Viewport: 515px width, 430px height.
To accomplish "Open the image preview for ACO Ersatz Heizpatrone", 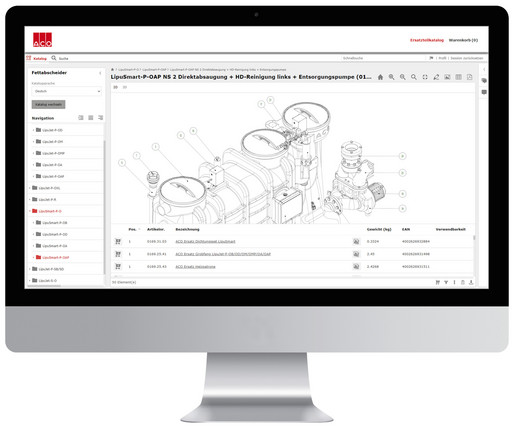I will click(x=356, y=266).
